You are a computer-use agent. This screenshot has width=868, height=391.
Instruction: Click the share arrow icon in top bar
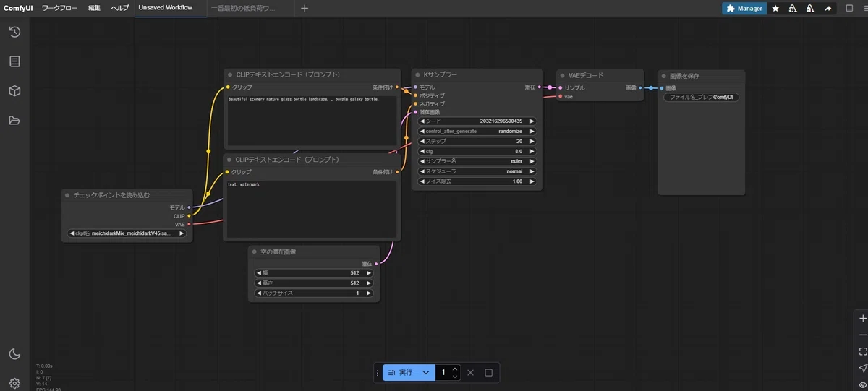pyautogui.click(x=827, y=8)
